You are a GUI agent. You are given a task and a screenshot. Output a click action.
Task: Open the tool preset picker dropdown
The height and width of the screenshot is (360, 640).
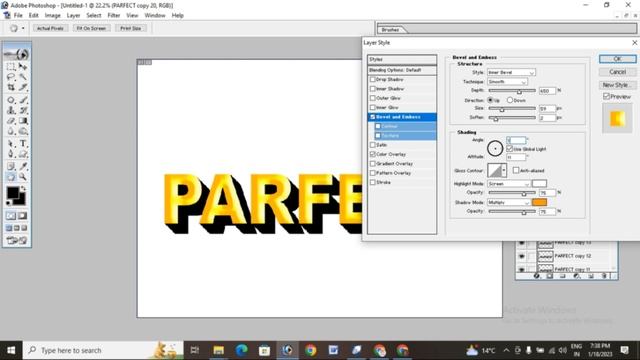(23, 28)
